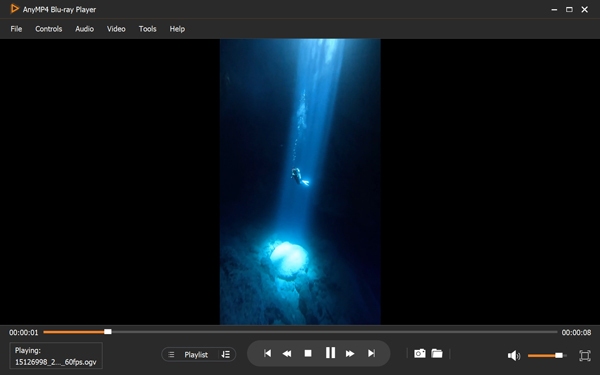Viewport: 600px width, 375px height.
Task: Close the Blu-ray Player window
Action: click(585, 10)
